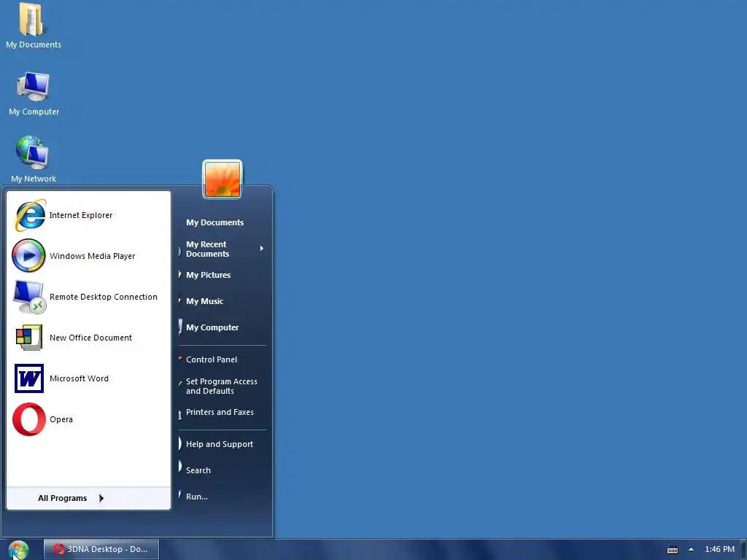Open Control Panel from Start menu

pos(212,359)
